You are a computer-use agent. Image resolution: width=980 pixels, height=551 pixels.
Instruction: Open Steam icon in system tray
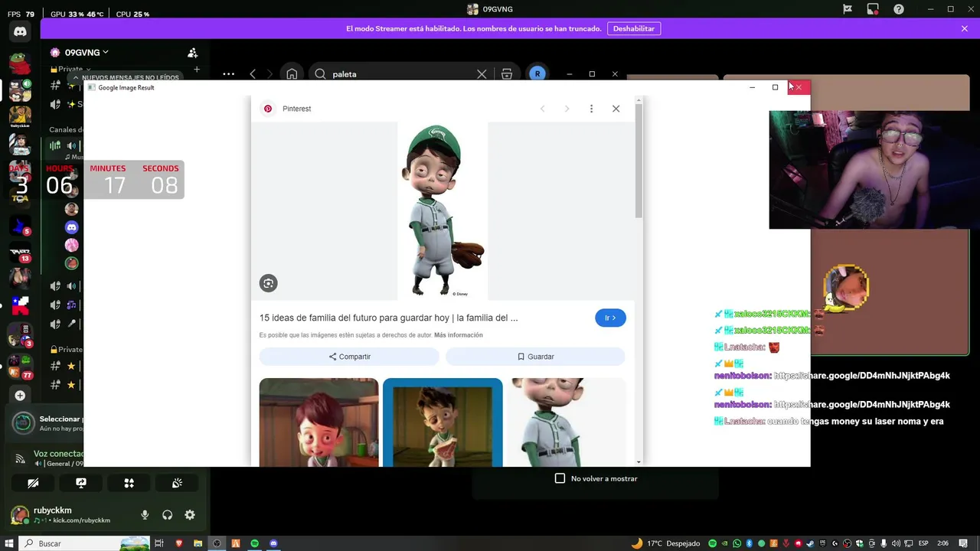[811, 543]
